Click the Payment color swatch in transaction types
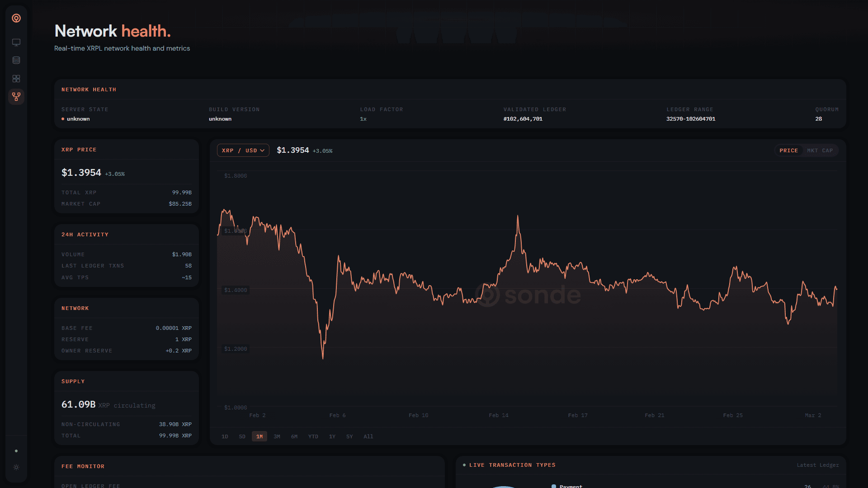The width and height of the screenshot is (868, 488). coord(555,486)
